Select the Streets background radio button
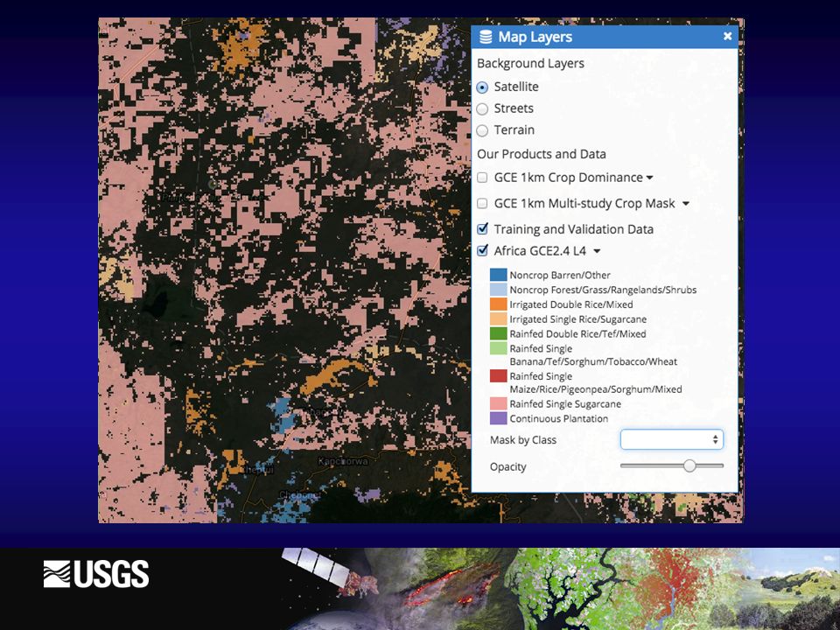 [482, 108]
